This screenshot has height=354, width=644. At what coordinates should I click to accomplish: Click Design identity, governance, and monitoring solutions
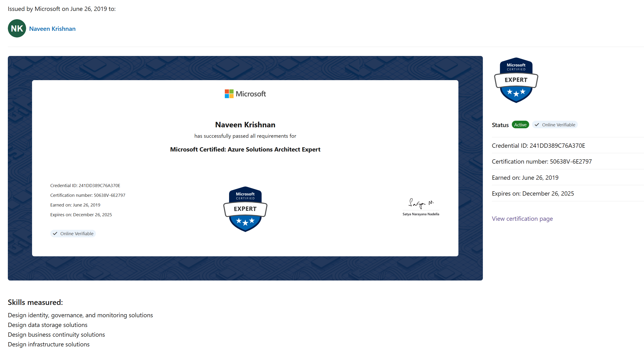[80, 315]
